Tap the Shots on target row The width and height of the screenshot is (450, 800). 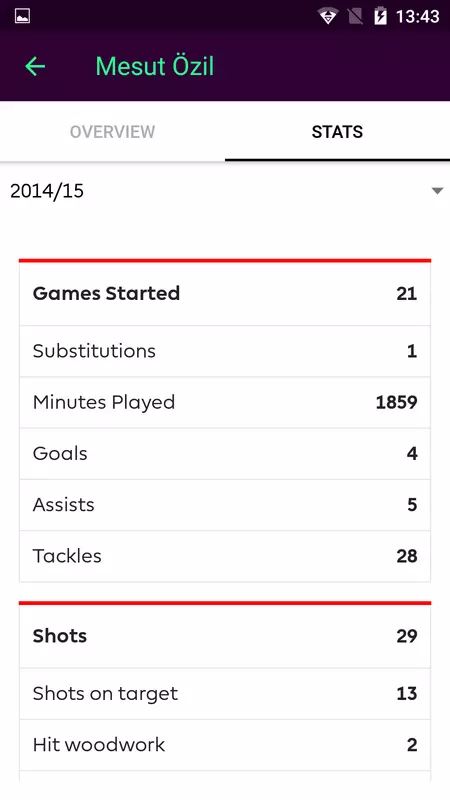coord(225,694)
